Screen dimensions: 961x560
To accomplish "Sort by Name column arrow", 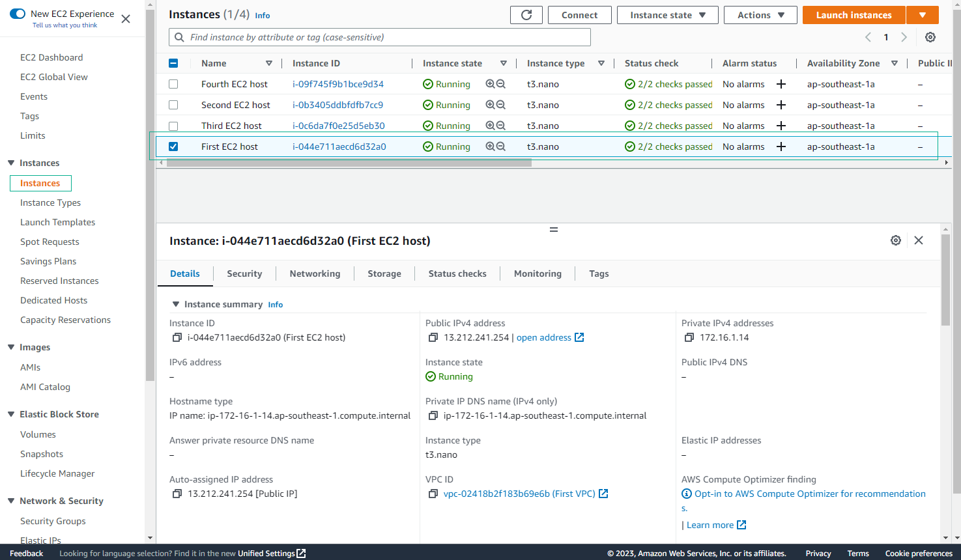I will [269, 63].
